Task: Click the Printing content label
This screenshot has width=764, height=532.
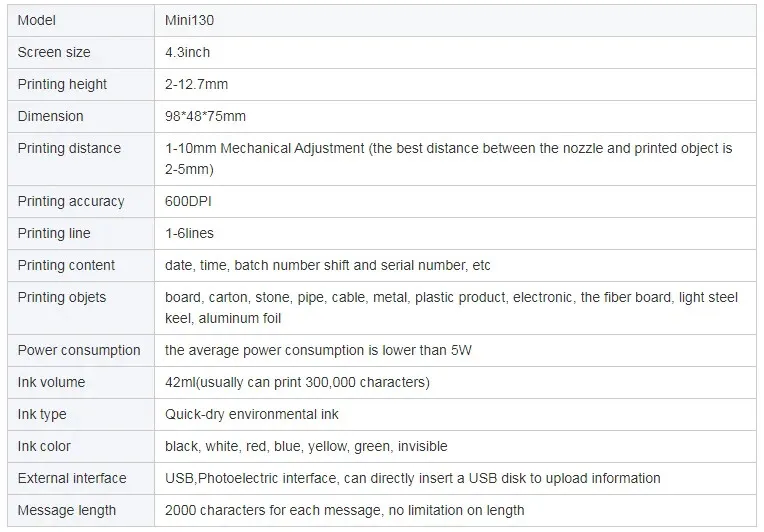Action: 66,265
